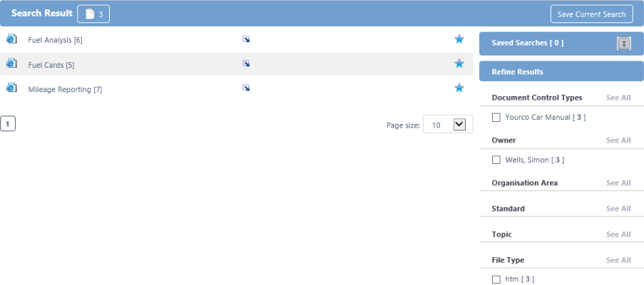Open the Fuel Analysis [6] result
Image resolution: width=644 pixels, height=285 pixels.
pos(55,40)
